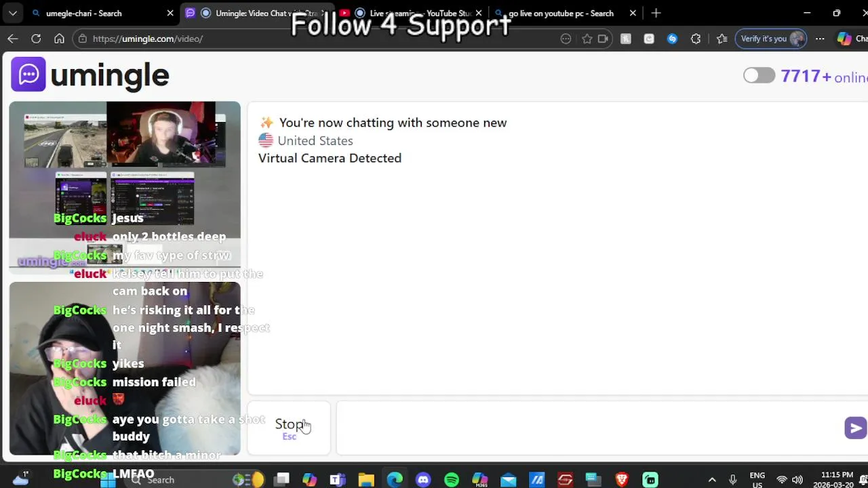Open the Favorites list icon
This screenshot has width=868, height=488.
click(x=722, y=39)
